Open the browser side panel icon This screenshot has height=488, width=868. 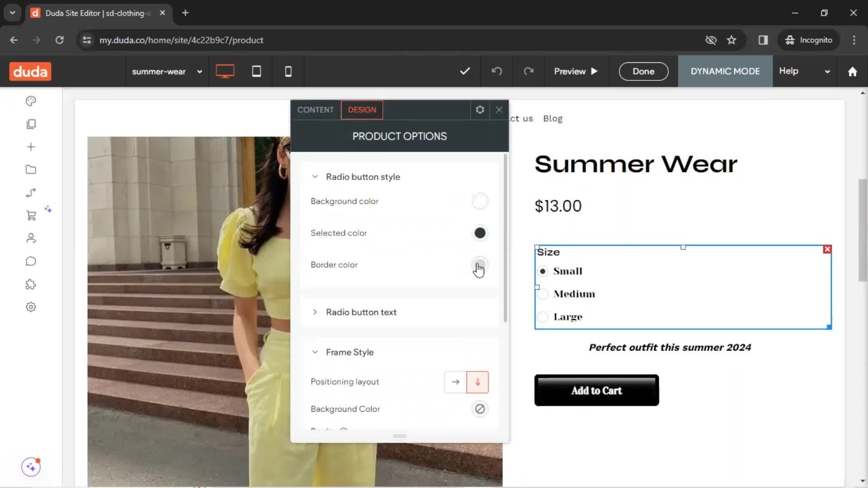point(763,40)
